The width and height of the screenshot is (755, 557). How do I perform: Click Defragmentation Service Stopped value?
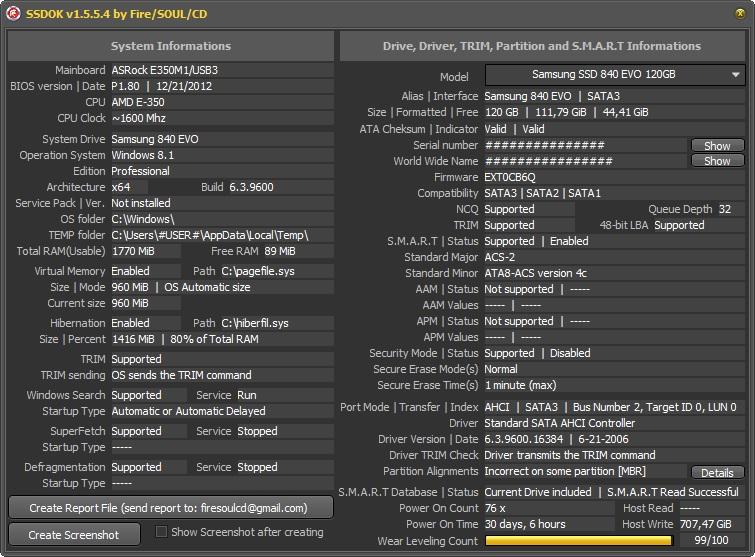coord(257,467)
